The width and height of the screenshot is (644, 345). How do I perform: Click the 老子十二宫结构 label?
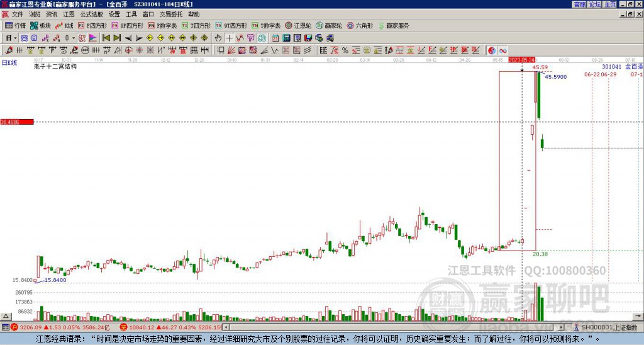tap(55, 67)
